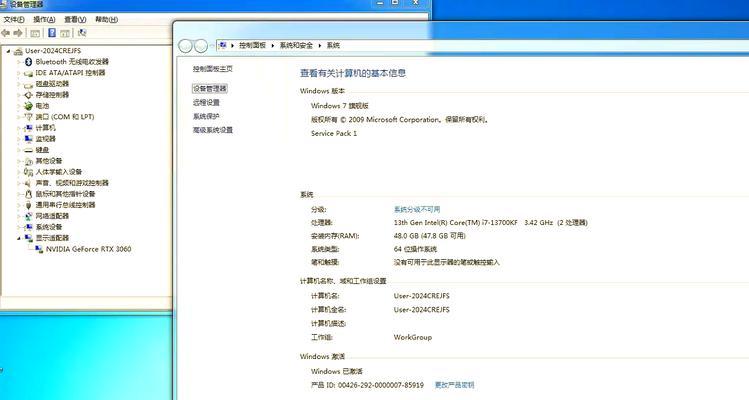Open the 远程设置 link
Viewport: 749px width, 400px height.
tap(206, 103)
